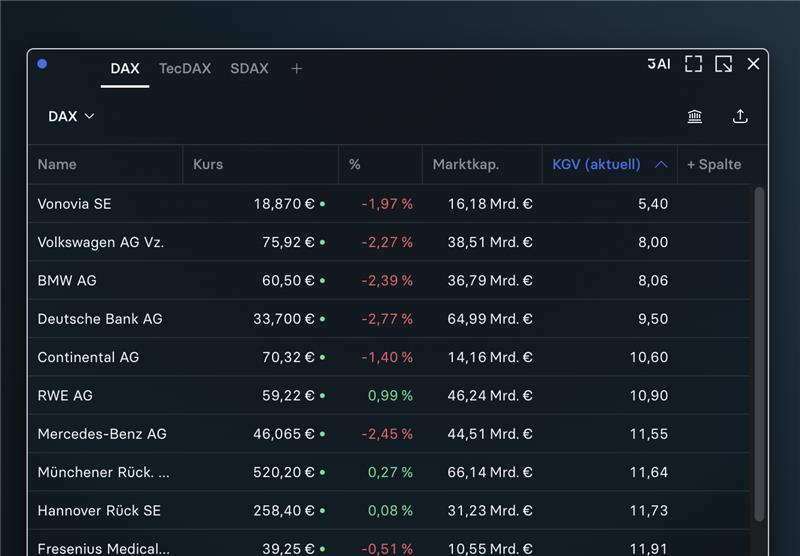
Task: Add a column via + Spalte
Action: (x=714, y=164)
